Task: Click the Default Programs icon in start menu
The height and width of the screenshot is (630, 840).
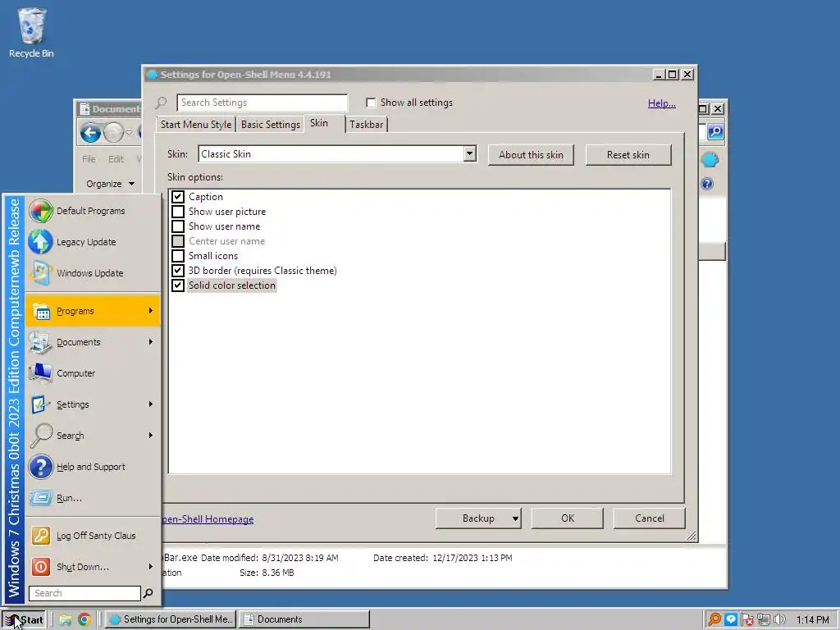Action: (41, 211)
